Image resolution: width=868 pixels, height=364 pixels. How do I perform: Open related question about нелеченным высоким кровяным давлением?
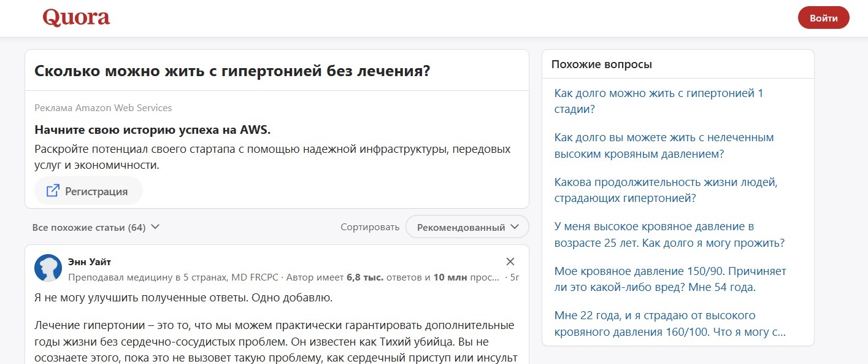pyautogui.click(x=664, y=145)
